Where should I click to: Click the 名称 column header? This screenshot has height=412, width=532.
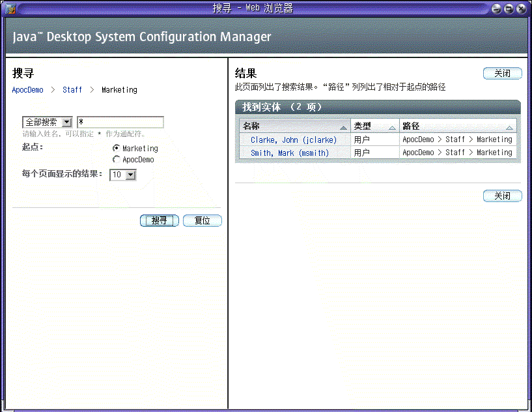295,126
